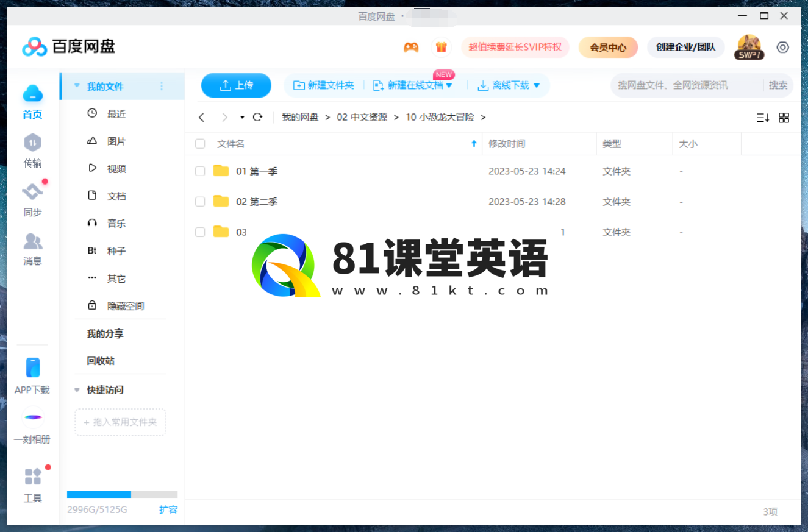The height and width of the screenshot is (532, 808).
Task: Open the 02 第二季 folder icon
Action: click(x=221, y=201)
